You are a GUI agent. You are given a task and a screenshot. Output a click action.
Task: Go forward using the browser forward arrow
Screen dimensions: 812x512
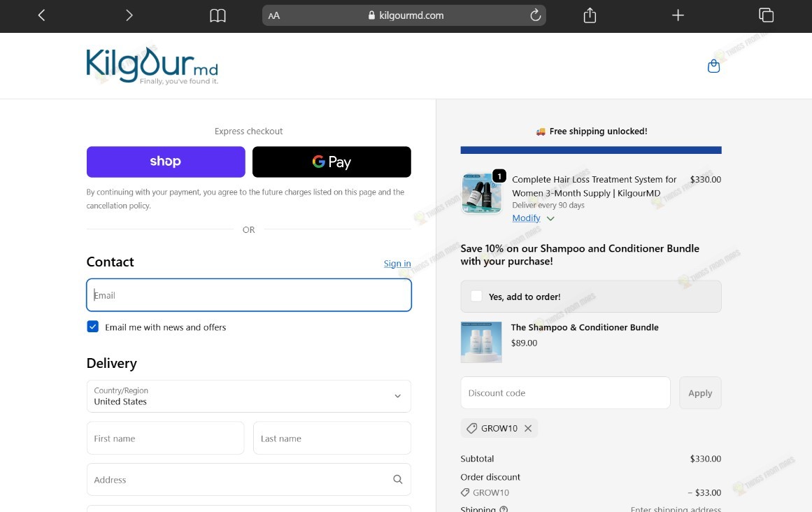click(x=129, y=15)
